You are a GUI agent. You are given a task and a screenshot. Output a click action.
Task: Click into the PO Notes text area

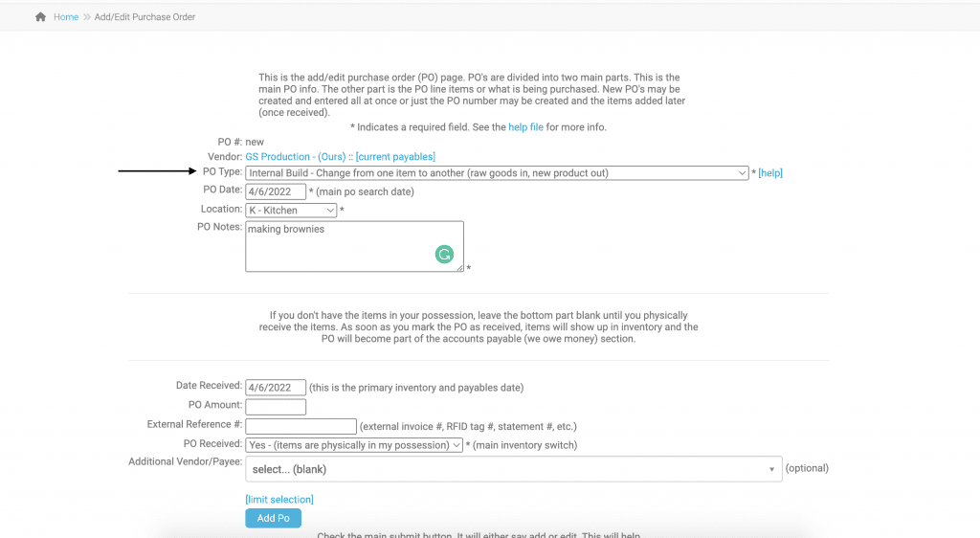point(354,246)
